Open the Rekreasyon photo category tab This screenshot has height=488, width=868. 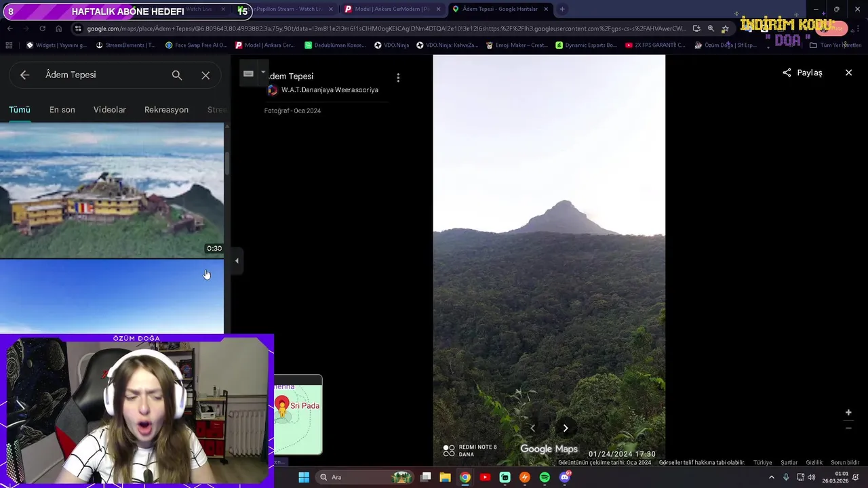click(166, 110)
